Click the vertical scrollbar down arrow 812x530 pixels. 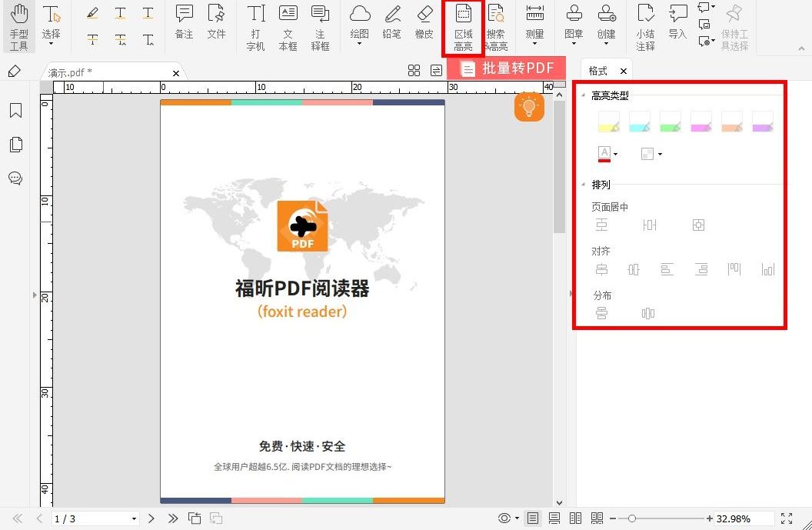click(x=559, y=502)
